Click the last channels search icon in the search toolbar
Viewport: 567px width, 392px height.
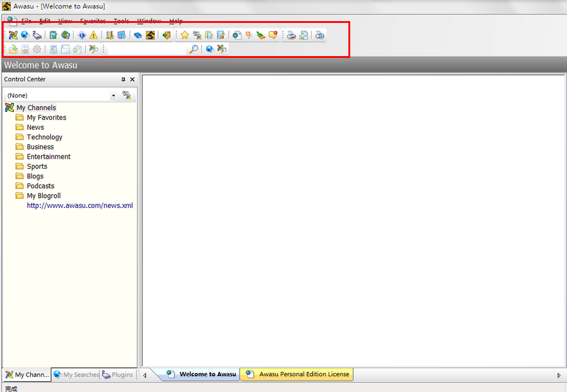[222, 49]
